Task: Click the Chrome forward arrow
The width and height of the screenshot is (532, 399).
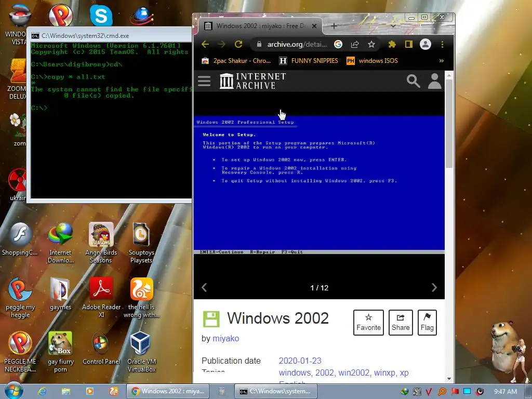Action: (x=221, y=45)
